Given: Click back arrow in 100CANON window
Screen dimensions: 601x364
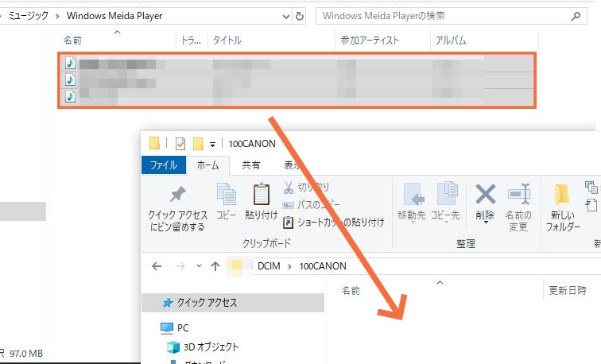Looking at the screenshot, I should point(157,266).
